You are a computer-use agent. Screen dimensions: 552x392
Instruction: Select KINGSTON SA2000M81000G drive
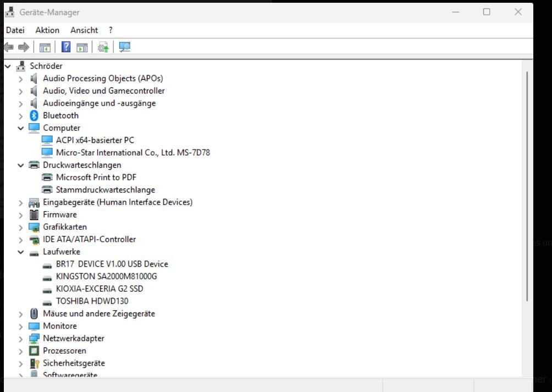point(106,276)
